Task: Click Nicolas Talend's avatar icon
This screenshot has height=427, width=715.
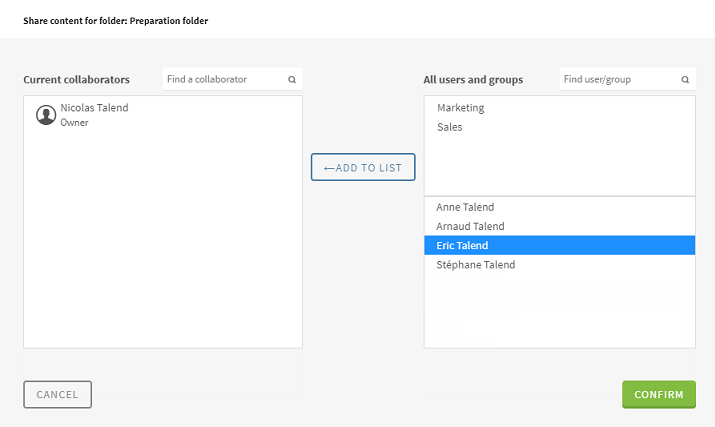Action: point(46,115)
